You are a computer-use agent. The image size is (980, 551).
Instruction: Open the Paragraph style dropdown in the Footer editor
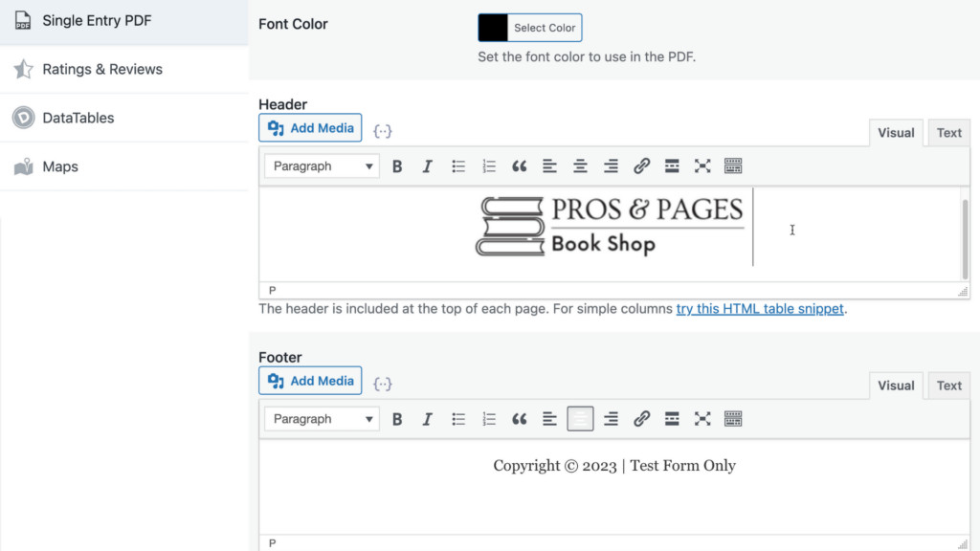(322, 418)
